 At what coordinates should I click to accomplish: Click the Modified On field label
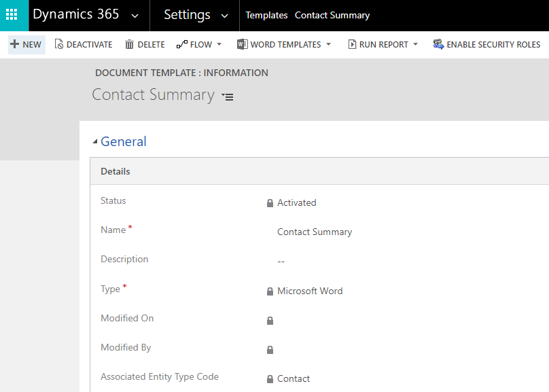[127, 318]
